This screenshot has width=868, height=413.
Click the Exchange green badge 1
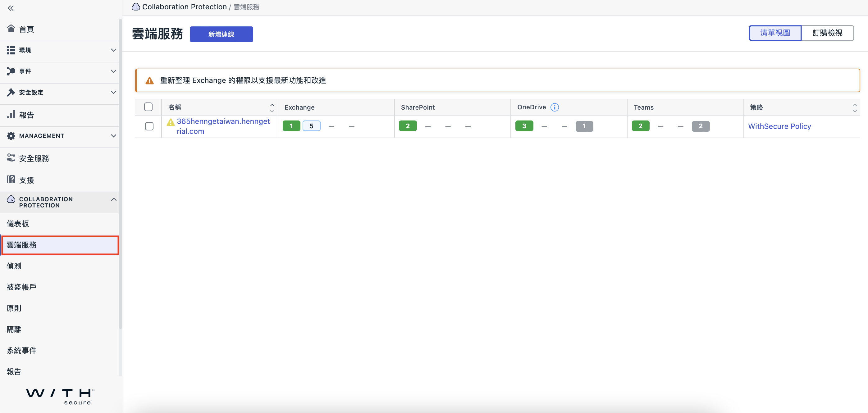(291, 126)
